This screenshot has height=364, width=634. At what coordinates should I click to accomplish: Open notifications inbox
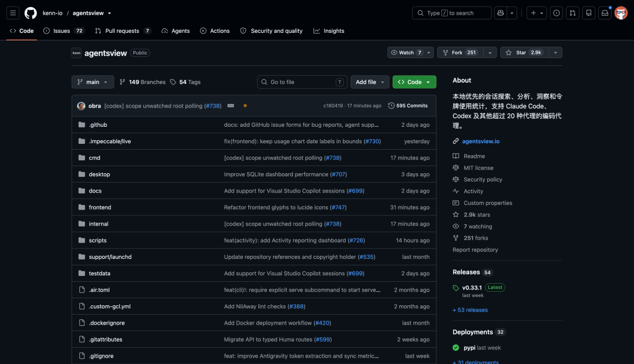605,13
